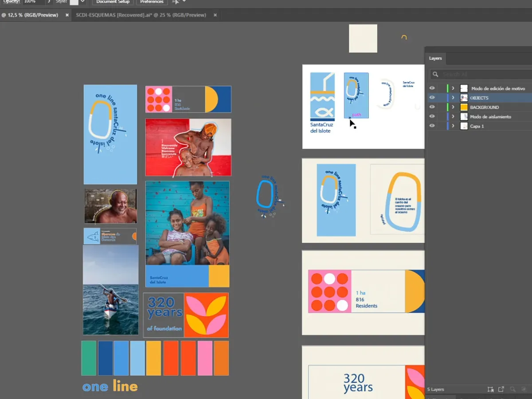The height and width of the screenshot is (399, 532).
Task: Toggle visibility of the BACKGROUND layer
Action: click(x=432, y=107)
